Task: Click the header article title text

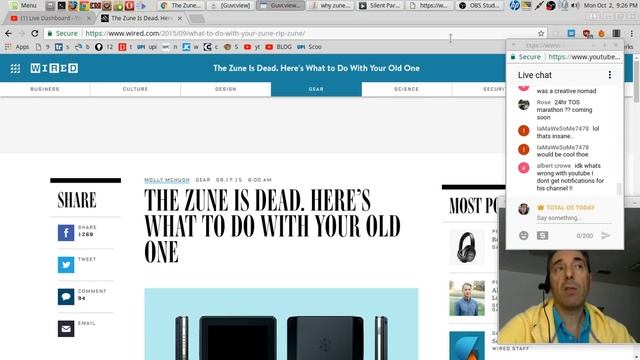Action: (316, 68)
